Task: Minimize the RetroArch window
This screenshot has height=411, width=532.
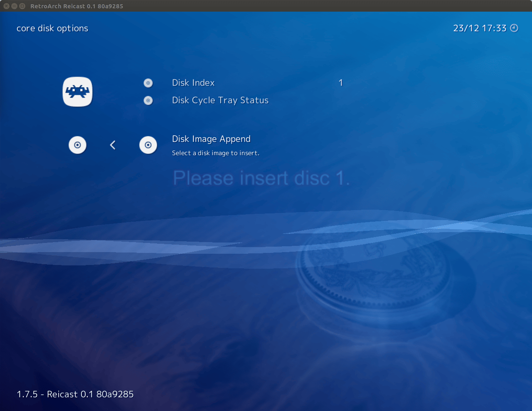Action: tap(15, 6)
